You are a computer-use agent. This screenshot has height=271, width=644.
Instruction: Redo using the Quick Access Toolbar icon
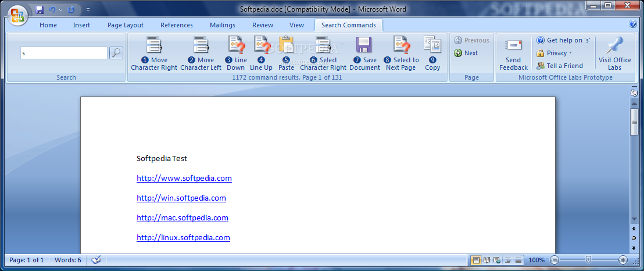pyautogui.click(x=71, y=9)
